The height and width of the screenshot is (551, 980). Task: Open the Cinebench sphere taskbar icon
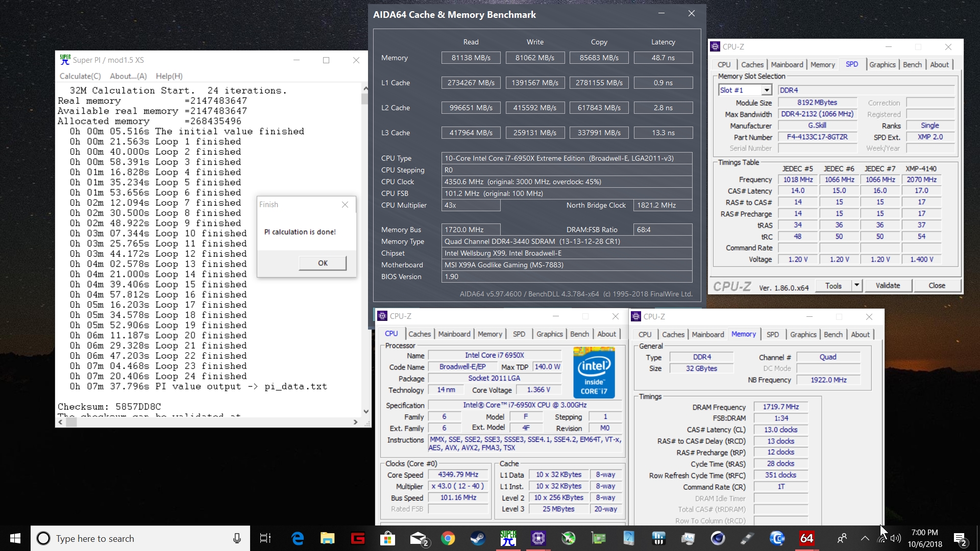pos(718,538)
